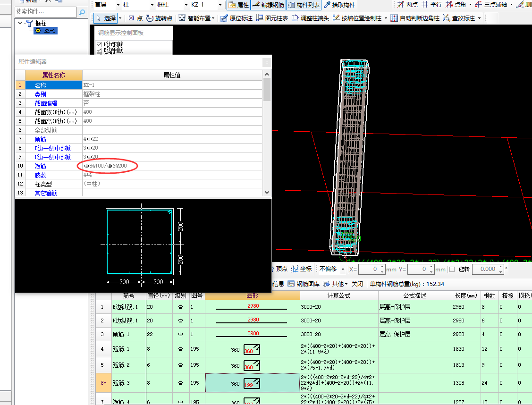The width and height of the screenshot is (532, 405).
Task: Click the 柱类型 value (中柱)
Action: click(172, 184)
